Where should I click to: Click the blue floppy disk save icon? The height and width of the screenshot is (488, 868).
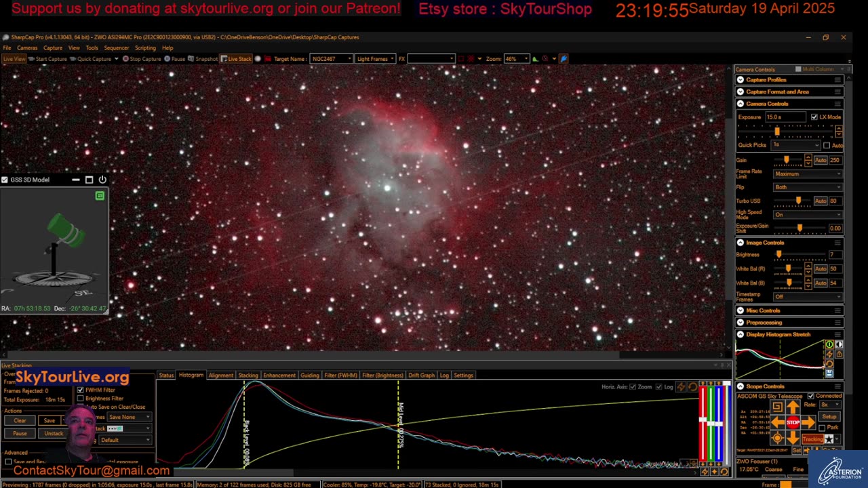829,373
